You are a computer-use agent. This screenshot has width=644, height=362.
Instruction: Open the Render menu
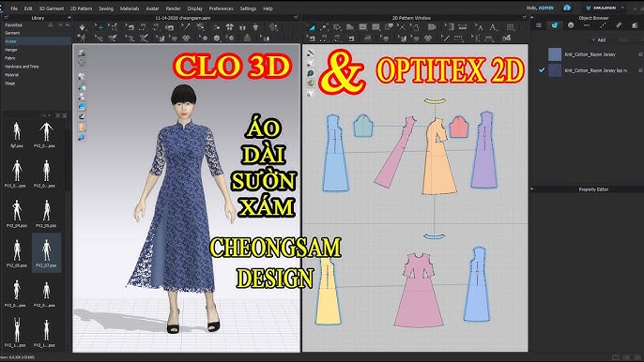pyautogui.click(x=173, y=8)
